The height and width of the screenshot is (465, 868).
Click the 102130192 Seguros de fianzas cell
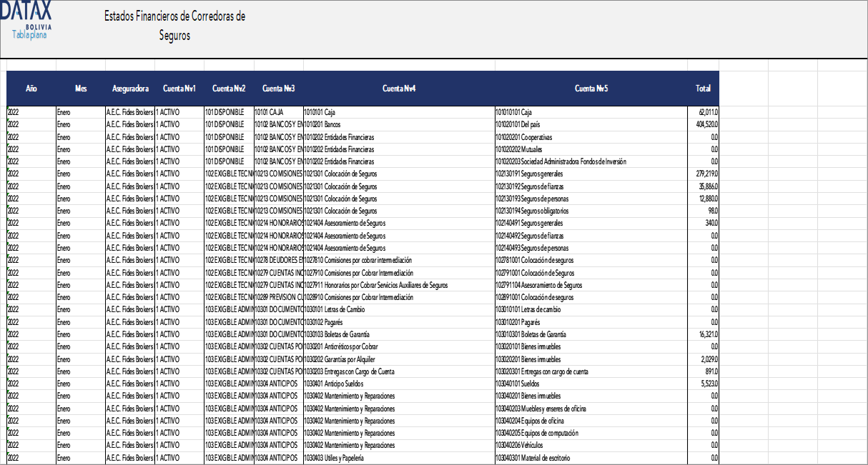(x=591, y=186)
